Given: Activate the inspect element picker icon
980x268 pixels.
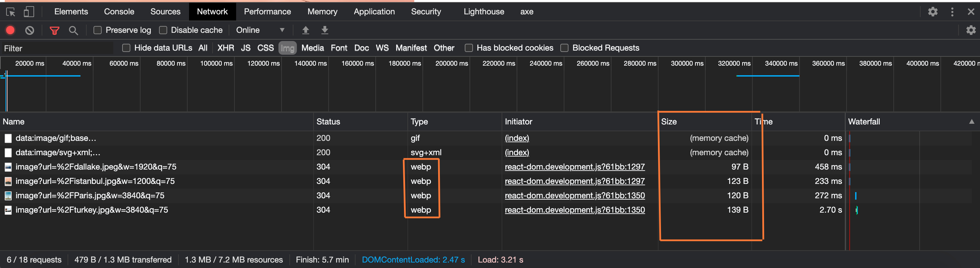Looking at the screenshot, I should [11, 12].
